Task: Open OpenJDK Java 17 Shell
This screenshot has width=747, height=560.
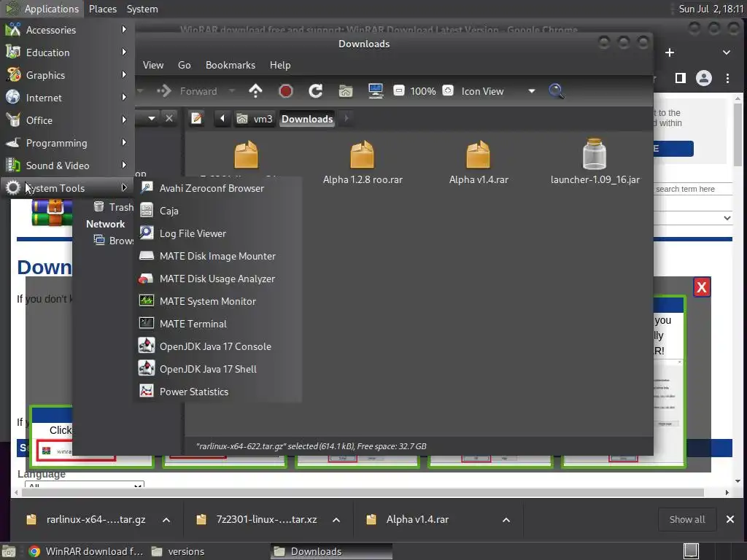Action: point(218,369)
